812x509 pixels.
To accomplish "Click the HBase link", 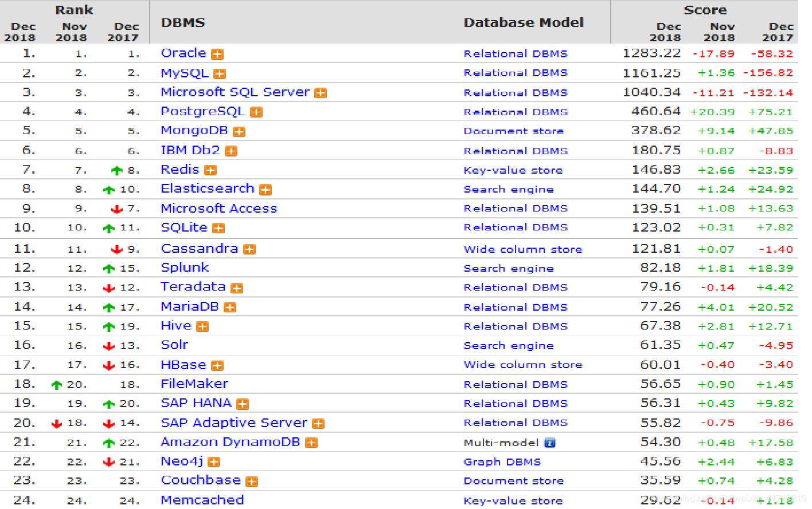I will coord(184,365).
